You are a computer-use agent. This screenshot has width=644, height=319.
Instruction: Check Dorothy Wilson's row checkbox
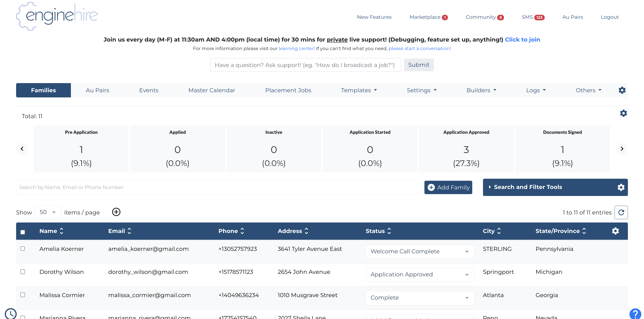coord(23,272)
